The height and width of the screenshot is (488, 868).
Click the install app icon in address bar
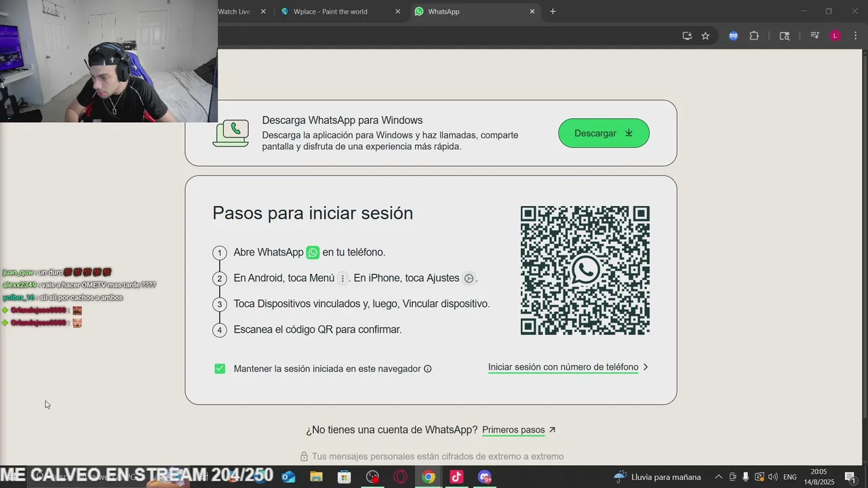(687, 36)
